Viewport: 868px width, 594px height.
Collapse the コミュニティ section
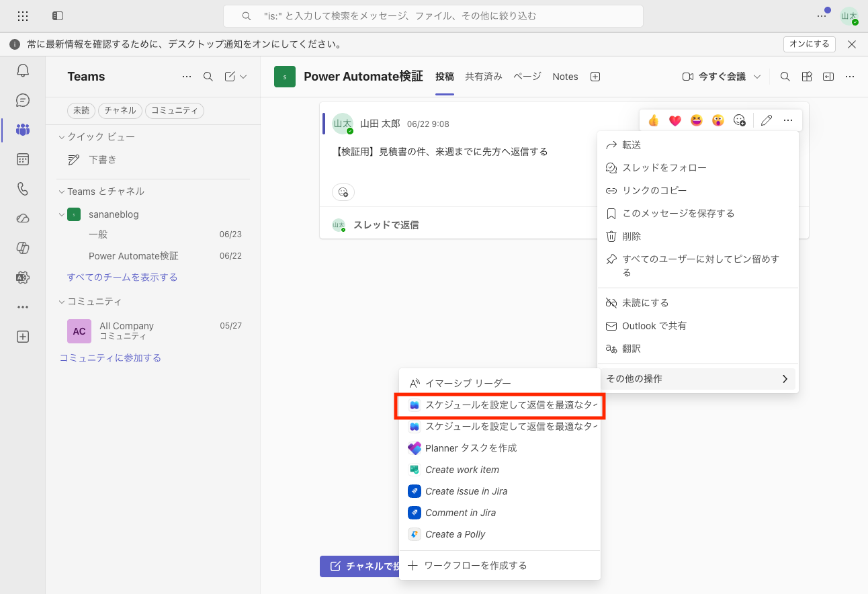tap(62, 302)
